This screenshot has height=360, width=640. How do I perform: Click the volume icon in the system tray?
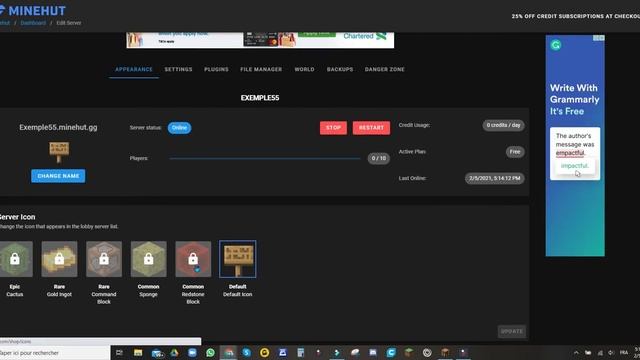point(611,353)
